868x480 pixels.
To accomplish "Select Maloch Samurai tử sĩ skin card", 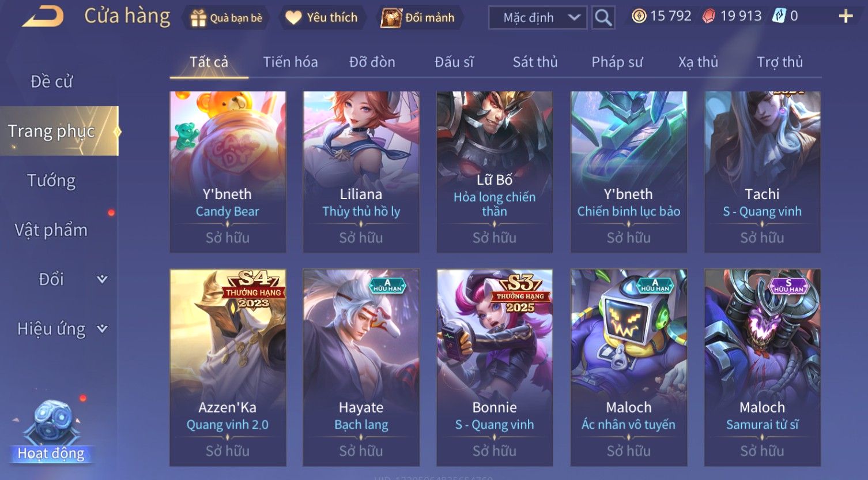I will (762, 367).
